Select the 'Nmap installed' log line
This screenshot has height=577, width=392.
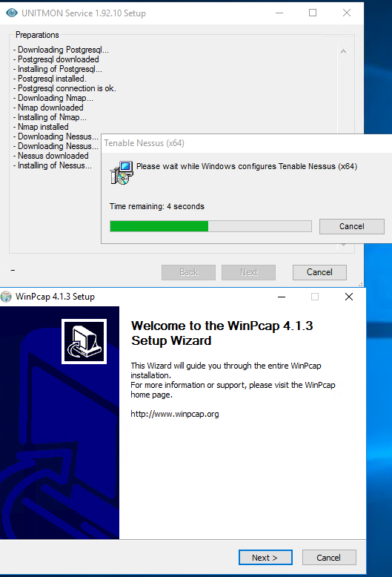coord(41,127)
